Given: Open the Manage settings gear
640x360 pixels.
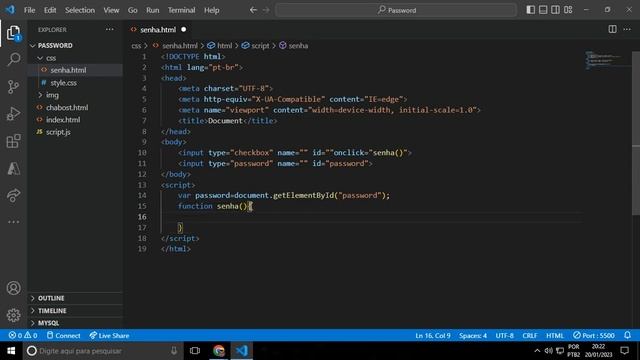Looking at the screenshot, I should pos(13,315).
